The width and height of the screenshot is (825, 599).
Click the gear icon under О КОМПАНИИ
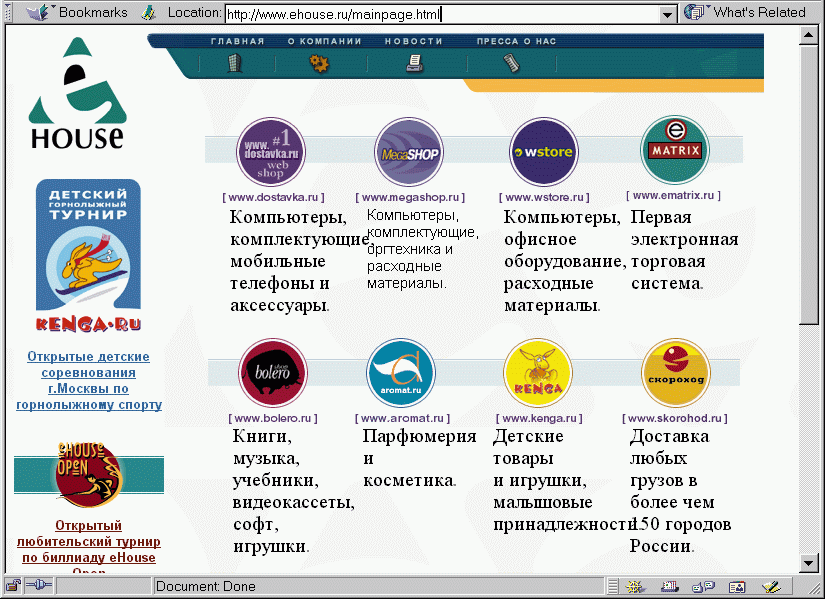[319, 63]
